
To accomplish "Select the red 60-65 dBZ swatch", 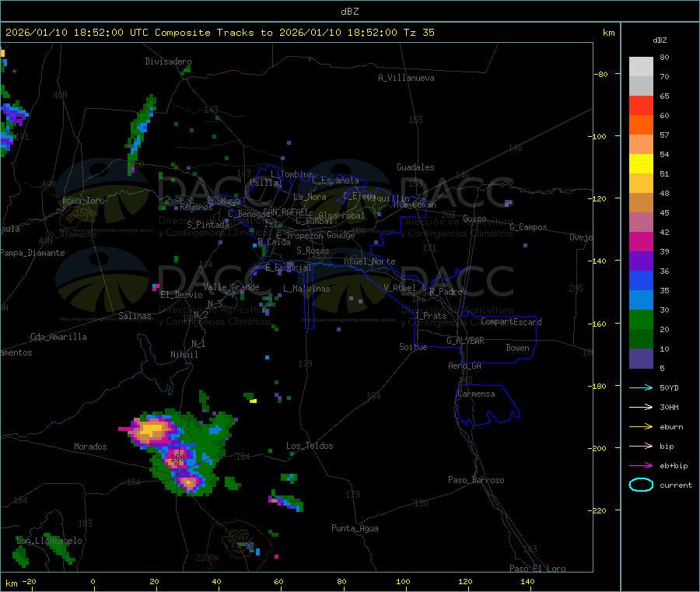I will [641, 105].
